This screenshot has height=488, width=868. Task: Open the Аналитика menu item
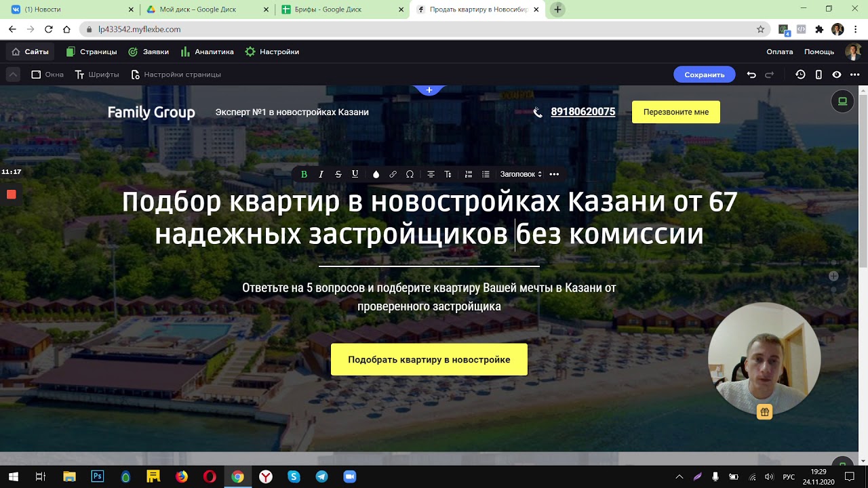click(x=208, y=52)
